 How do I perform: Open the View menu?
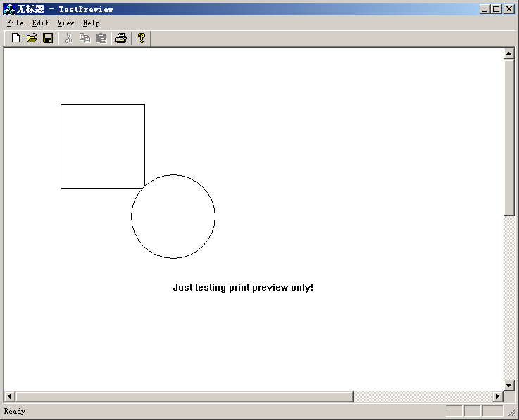(x=66, y=23)
